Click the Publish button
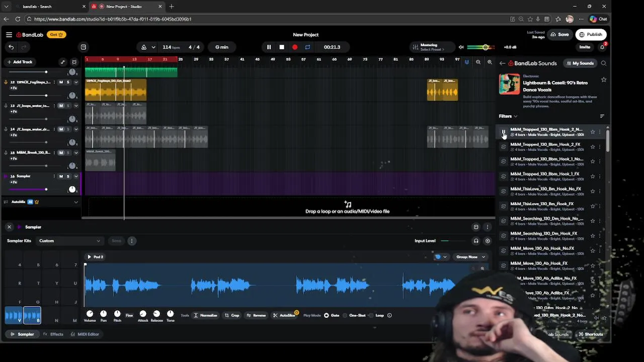Viewport: 644px width, 362px height. coord(591,35)
